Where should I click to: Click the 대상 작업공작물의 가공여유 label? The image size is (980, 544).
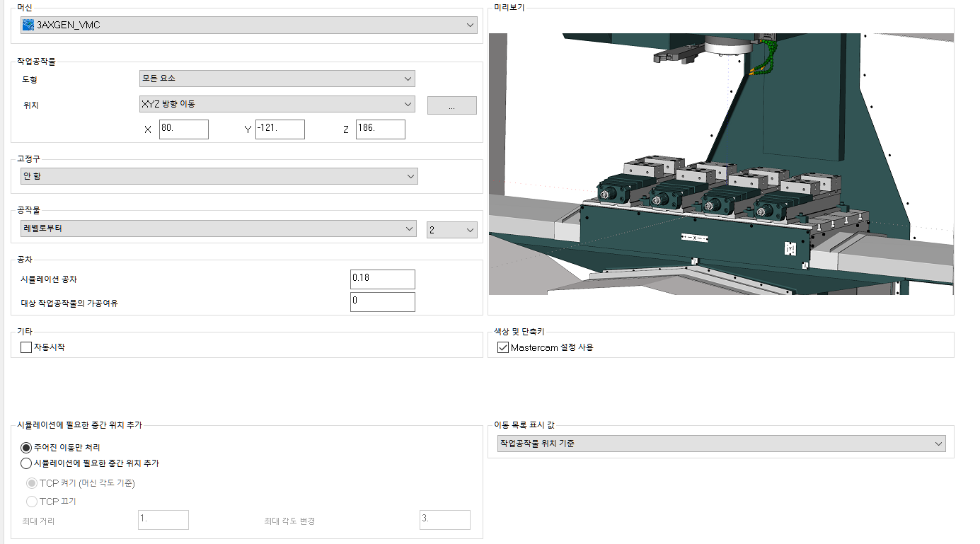pos(69,303)
